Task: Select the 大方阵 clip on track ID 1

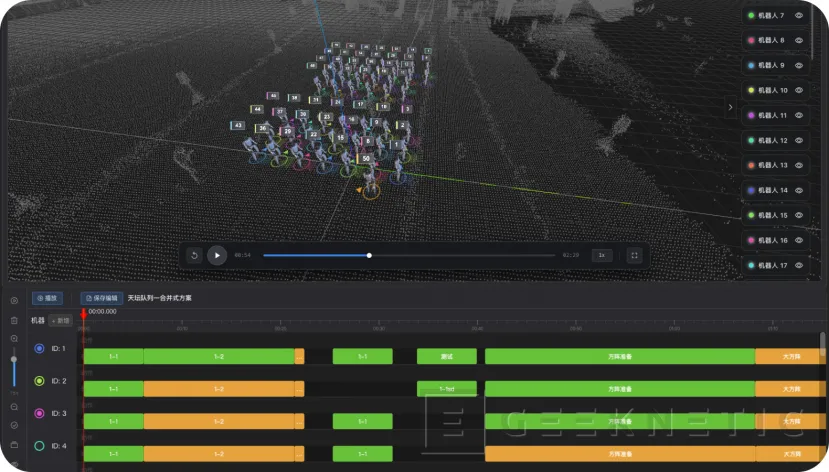Action: (x=790, y=357)
